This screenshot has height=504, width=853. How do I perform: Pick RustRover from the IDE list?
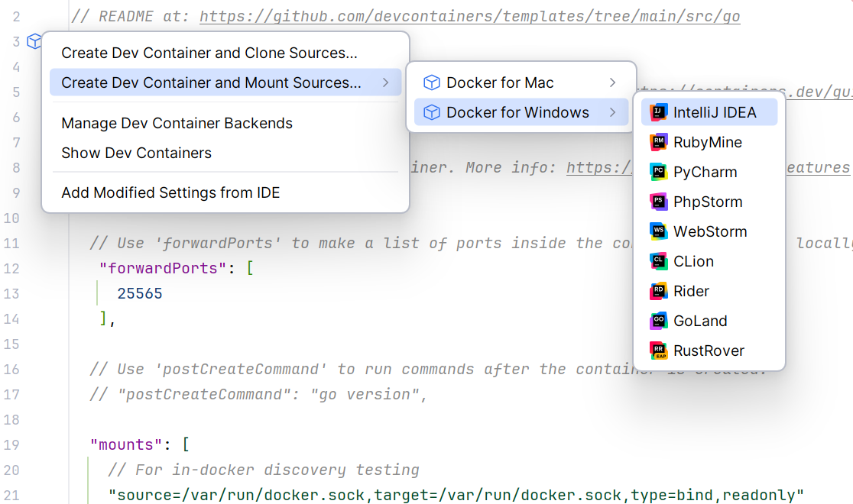click(709, 351)
